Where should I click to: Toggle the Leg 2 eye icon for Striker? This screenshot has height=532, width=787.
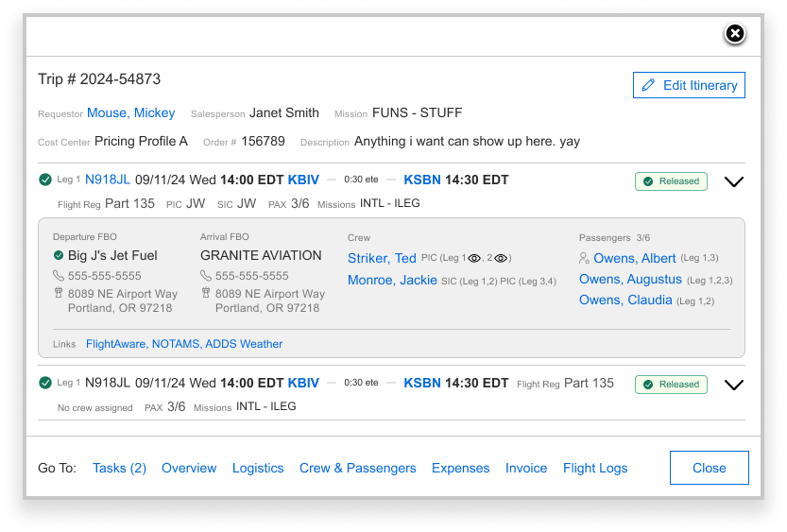pyautogui.click(x=501, y=259)
